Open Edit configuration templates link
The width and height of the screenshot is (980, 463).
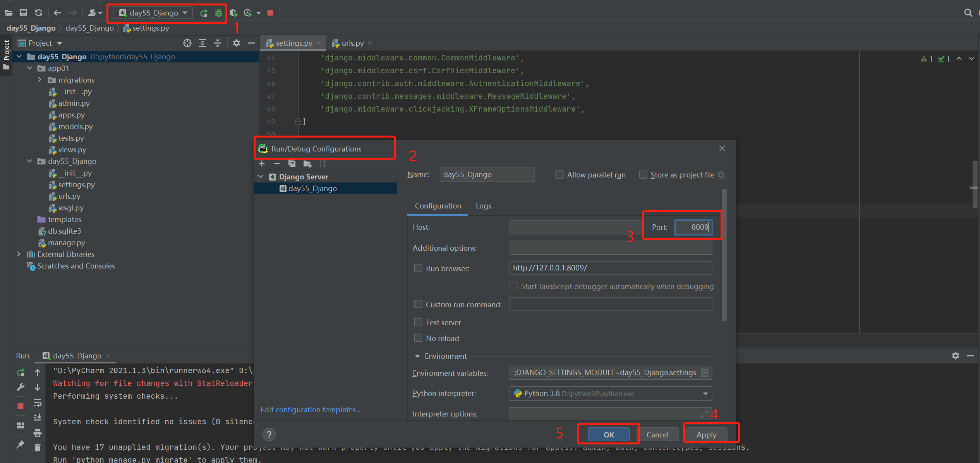(310, 410)
